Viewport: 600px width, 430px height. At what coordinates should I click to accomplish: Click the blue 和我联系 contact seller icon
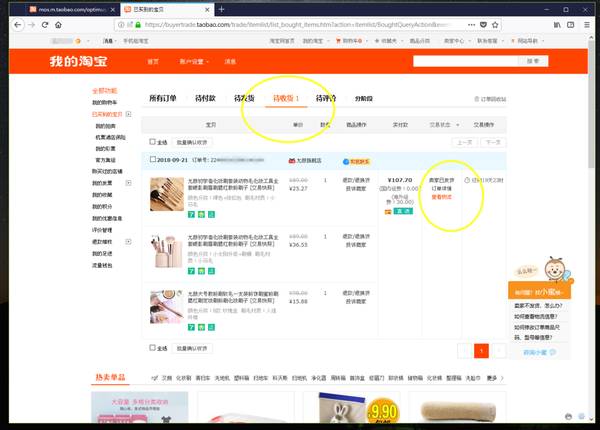tap(346, 161)
